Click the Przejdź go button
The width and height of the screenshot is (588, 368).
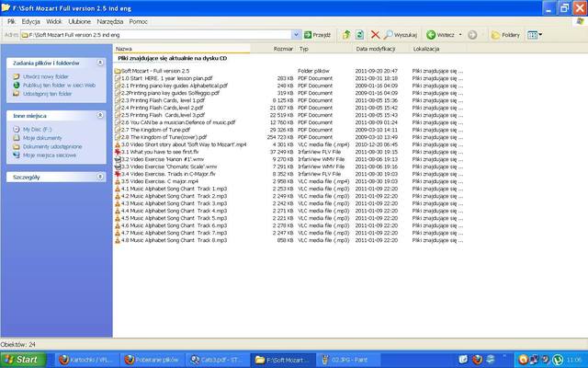[x=318, y=35]
